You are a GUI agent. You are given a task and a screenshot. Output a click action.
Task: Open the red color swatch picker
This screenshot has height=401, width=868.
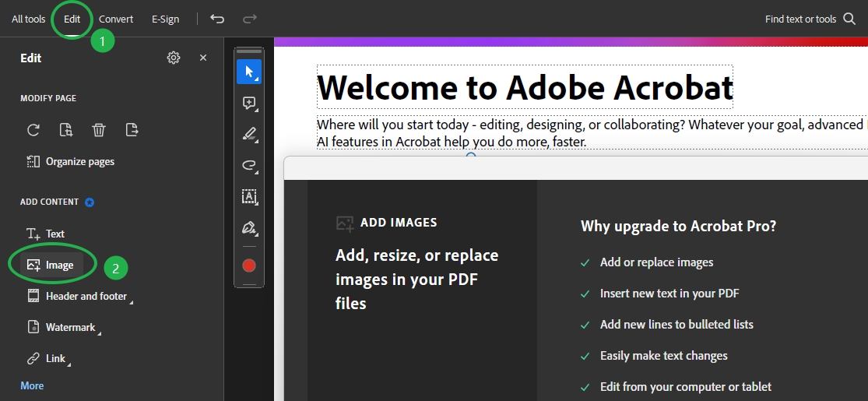(x=249, y=266)
